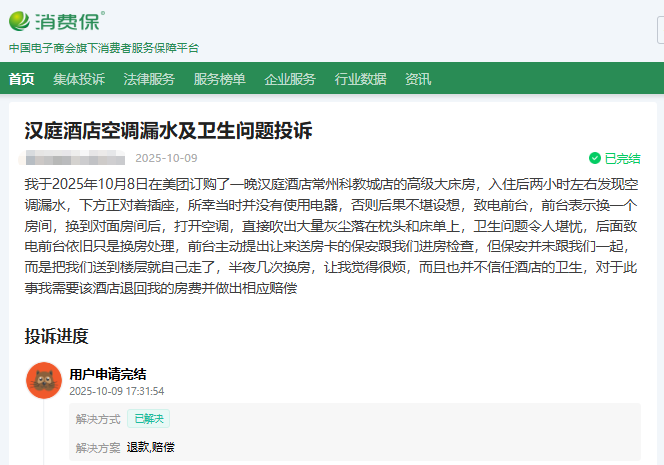Click the blurred complainant username
Image resolution: width=664 pixels, height=465 pixels.
coord(75,158)
